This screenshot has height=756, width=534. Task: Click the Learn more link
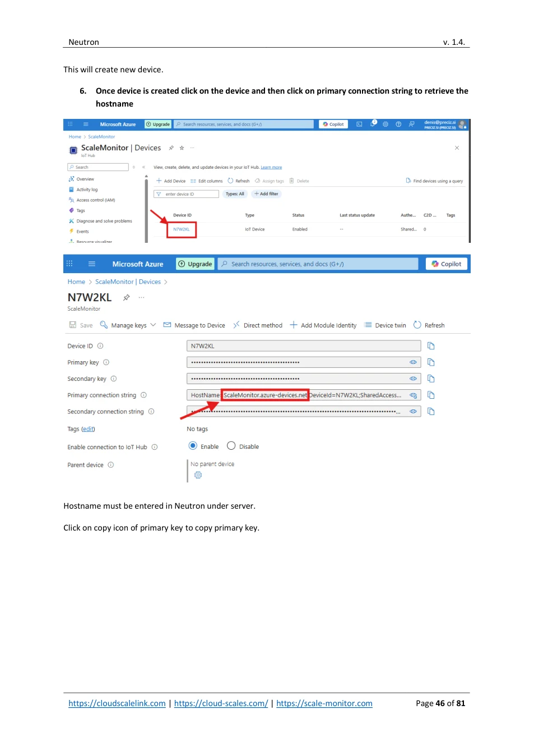pos(271,167)
